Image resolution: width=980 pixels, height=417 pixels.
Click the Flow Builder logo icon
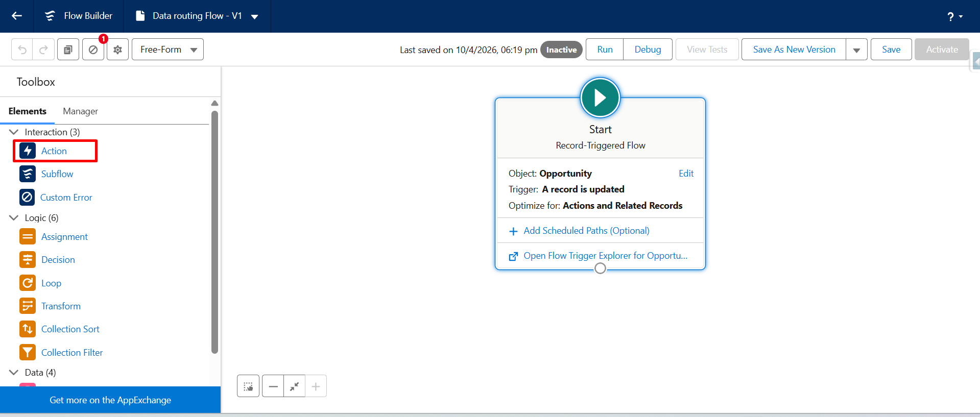[50, 16]
